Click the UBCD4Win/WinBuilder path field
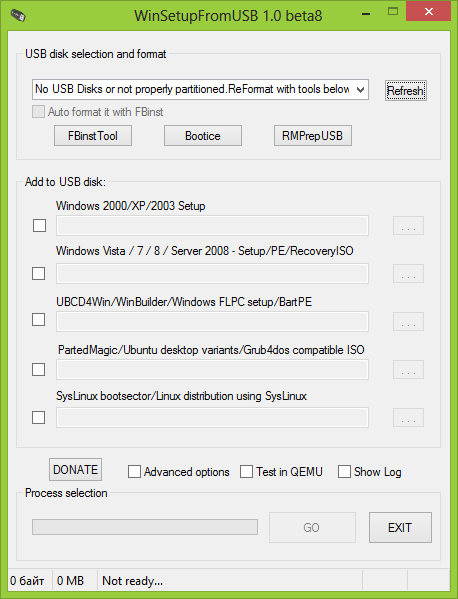This screenshot has width=458, height=599. pyautogui.click(x=212, y=322)
